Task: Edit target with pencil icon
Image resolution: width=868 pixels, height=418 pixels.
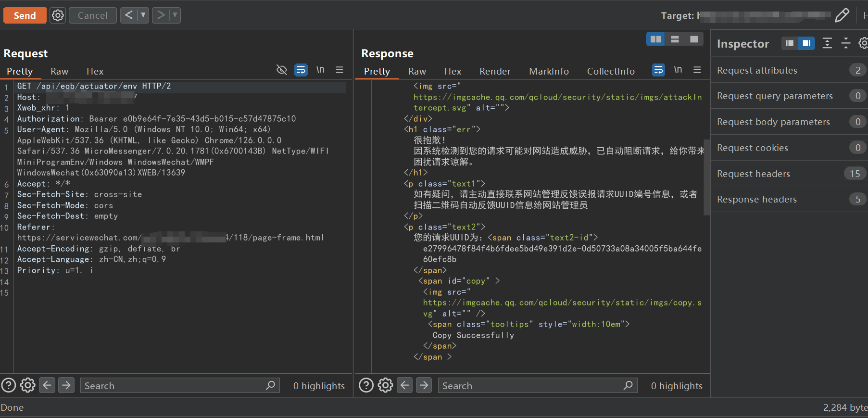Action: [x=842, y=15]
